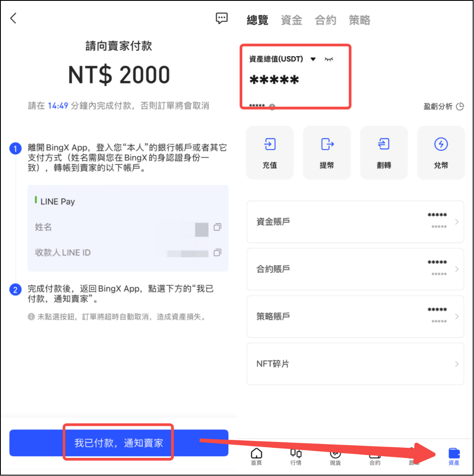
Task: Toggle hidden balance eye icon
Action: coord(329,59)
